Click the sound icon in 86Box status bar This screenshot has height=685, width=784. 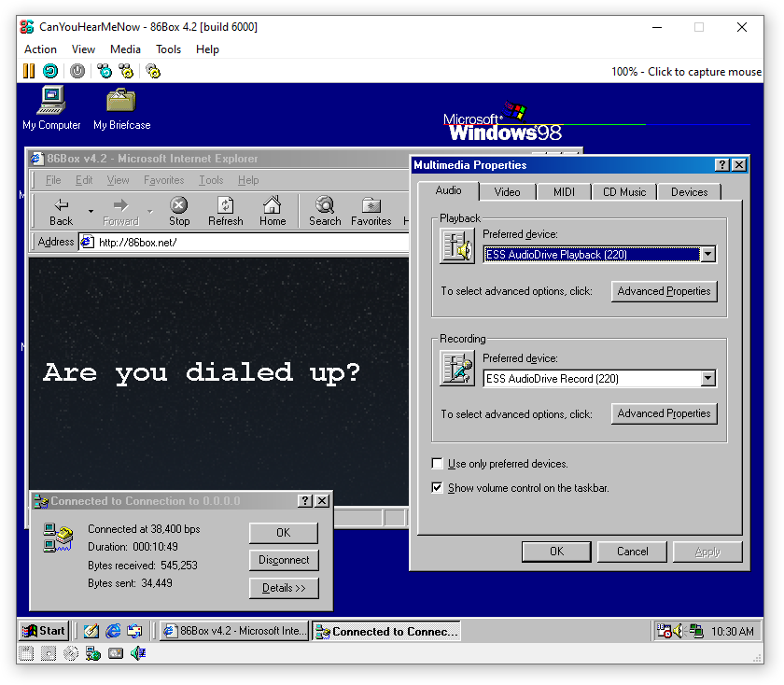click(x=138, y=653)
